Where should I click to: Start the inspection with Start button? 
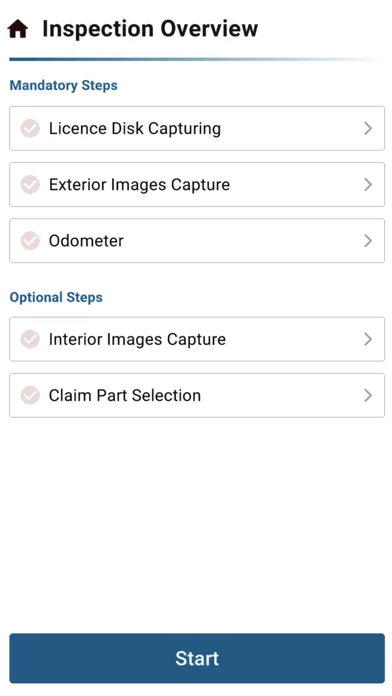coord(197,658)
